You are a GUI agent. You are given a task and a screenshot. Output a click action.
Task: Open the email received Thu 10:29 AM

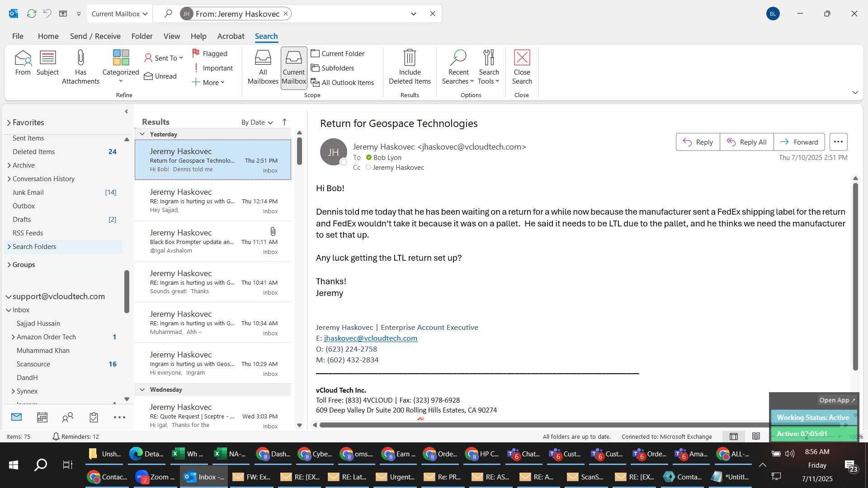[x=213, y=364]
